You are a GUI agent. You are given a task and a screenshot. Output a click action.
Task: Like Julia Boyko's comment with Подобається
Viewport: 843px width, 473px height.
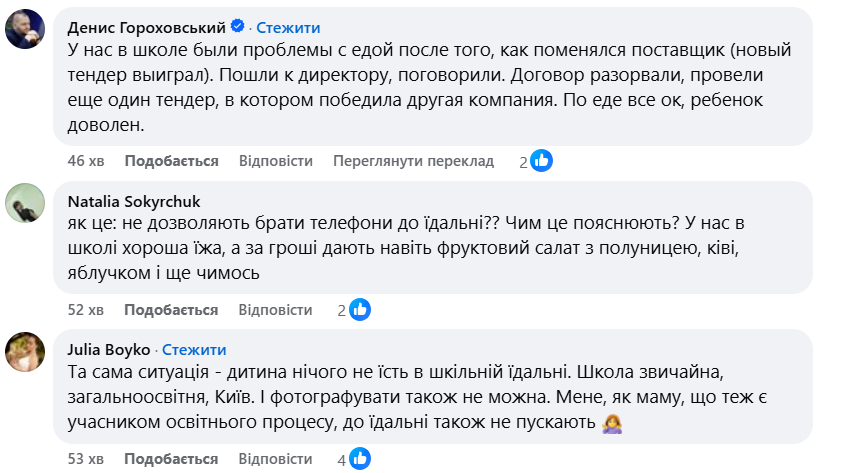point(171,459)
